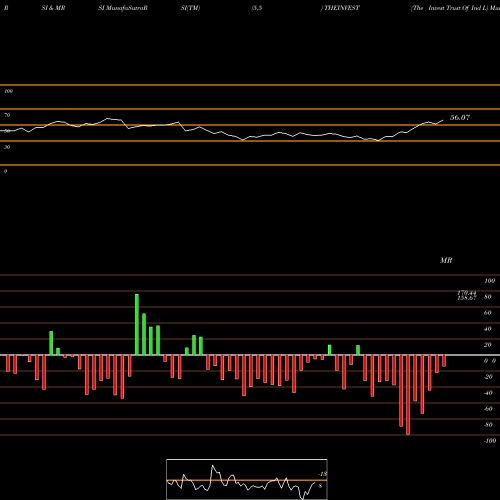Click the MR axis label 40
500x500 pixels.
(x=487, y=329)
